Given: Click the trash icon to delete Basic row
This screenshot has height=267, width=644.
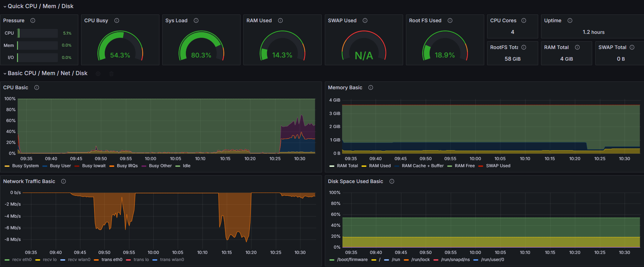Looking at the screenshot, I should [111, 74].
